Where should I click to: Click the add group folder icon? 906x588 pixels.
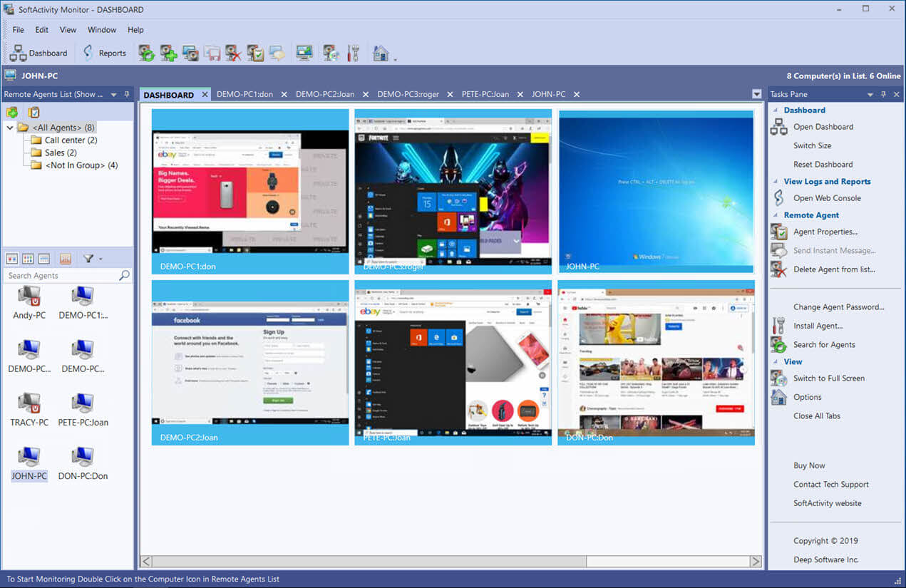12,112
